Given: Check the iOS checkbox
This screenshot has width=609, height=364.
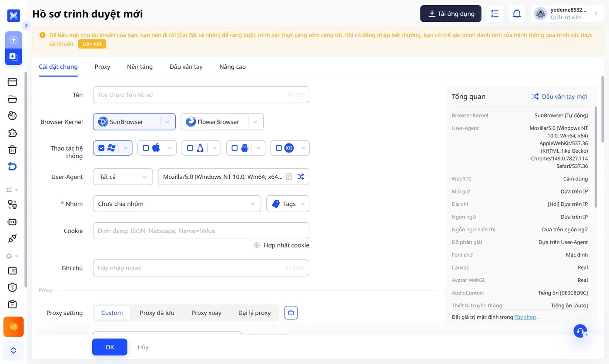Looking at the screenshot, I should coord(279,148).
